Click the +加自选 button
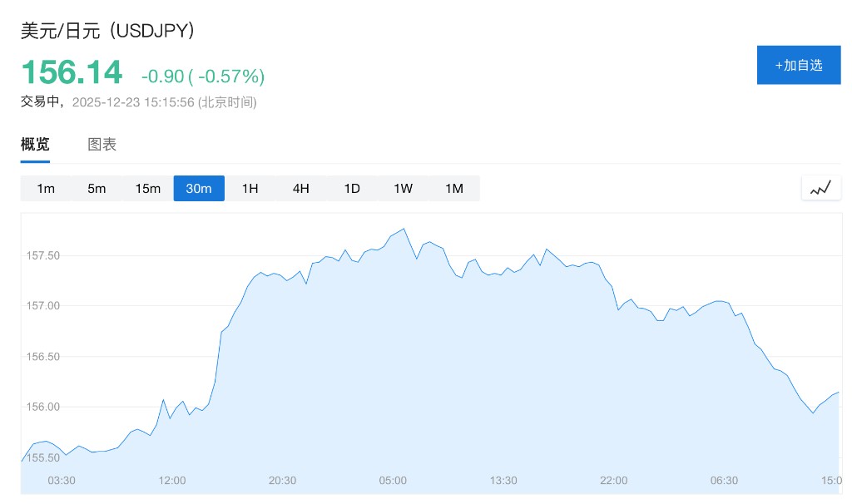 click(798, 65)
